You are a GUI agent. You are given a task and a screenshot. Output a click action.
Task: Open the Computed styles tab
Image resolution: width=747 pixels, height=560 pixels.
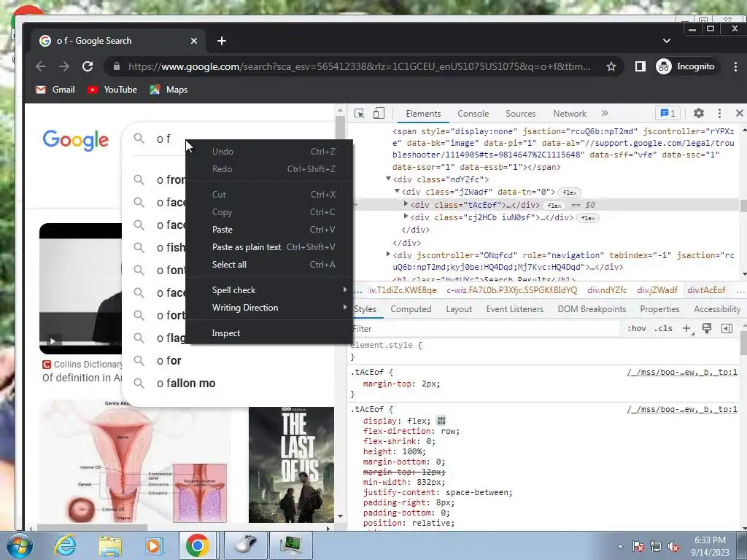[411, 309]
